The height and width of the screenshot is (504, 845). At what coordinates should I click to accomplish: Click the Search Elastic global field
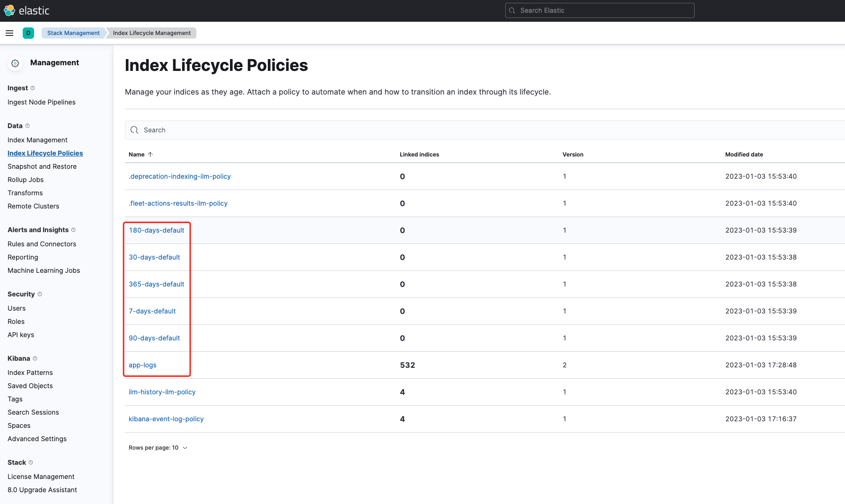(599, 10)
